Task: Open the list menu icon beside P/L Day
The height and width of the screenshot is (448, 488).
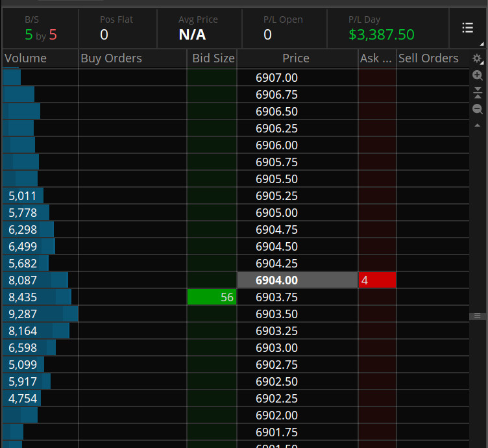Action: coord(467,28)
